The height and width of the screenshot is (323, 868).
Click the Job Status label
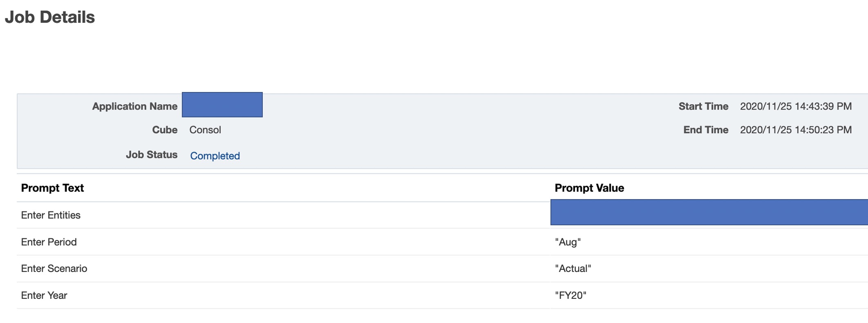pyautogui.click(x=151, y=155)
